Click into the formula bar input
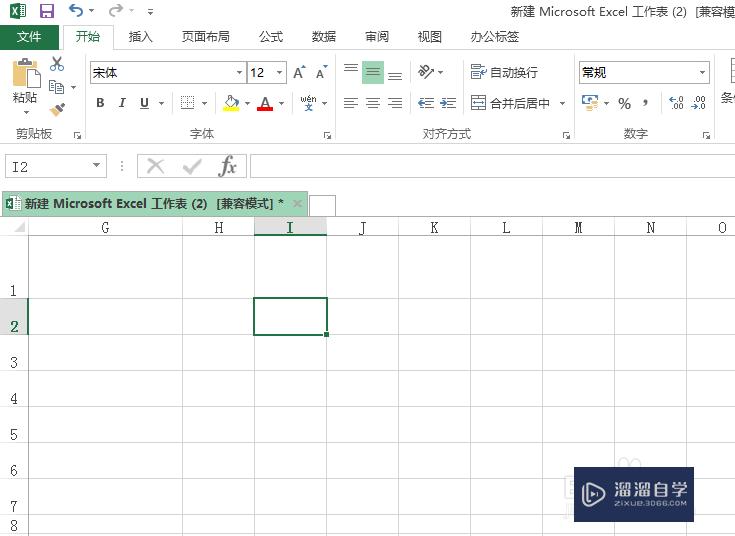Viewport: 735px width, 536px height. [492, 166]
